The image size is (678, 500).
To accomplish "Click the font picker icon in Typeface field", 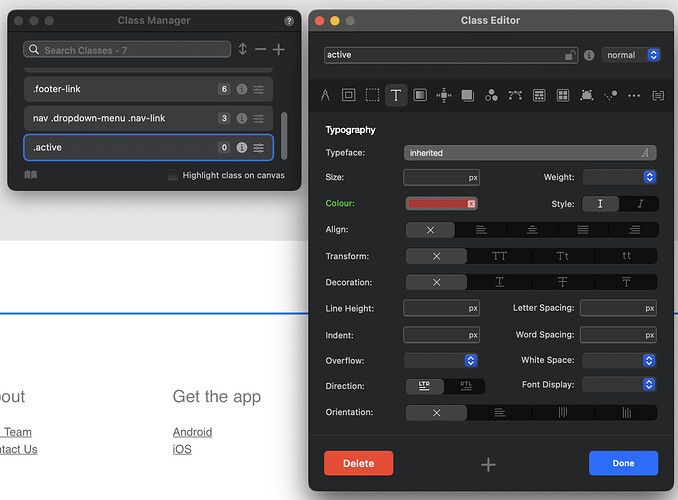I will click(x=645, y=153).
